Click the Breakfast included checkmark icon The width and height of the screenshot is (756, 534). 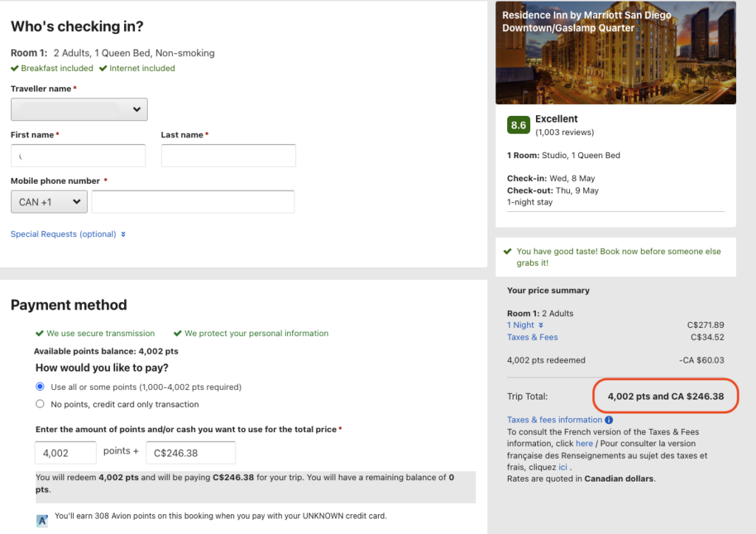click(14, 68)
